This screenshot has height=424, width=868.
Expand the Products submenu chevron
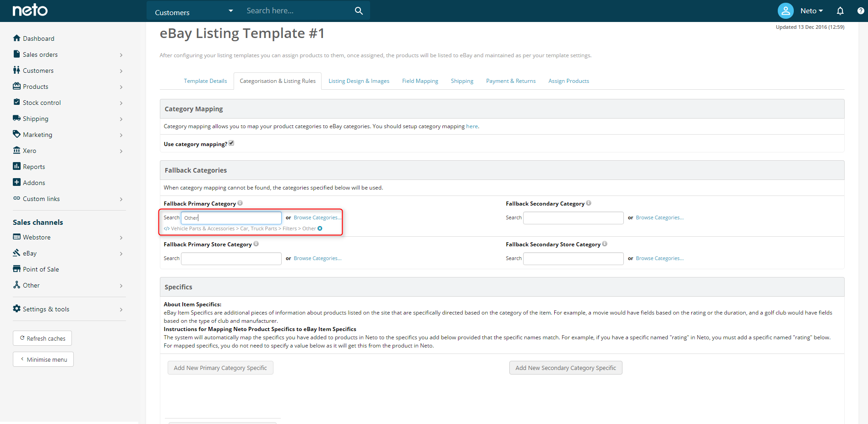121,87
